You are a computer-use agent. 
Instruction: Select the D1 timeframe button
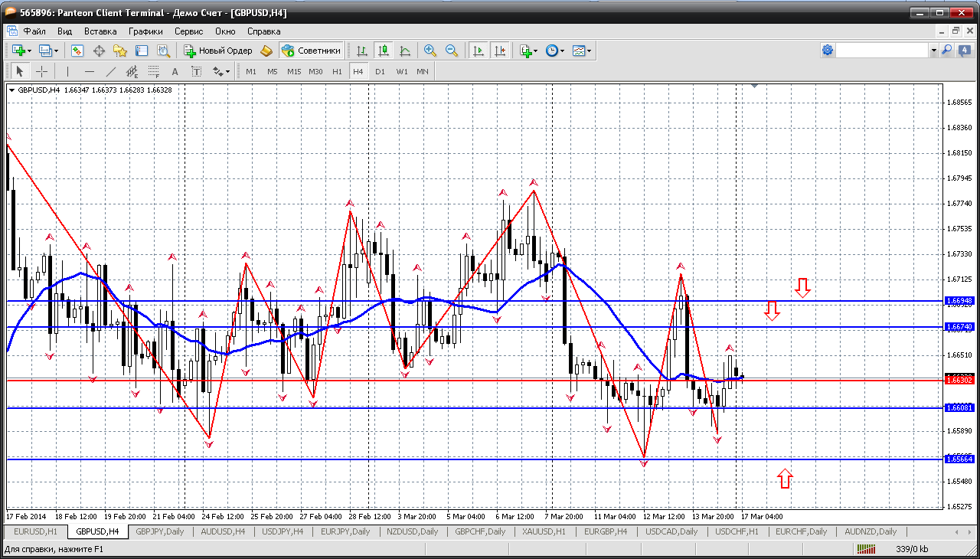coord(380,71)
